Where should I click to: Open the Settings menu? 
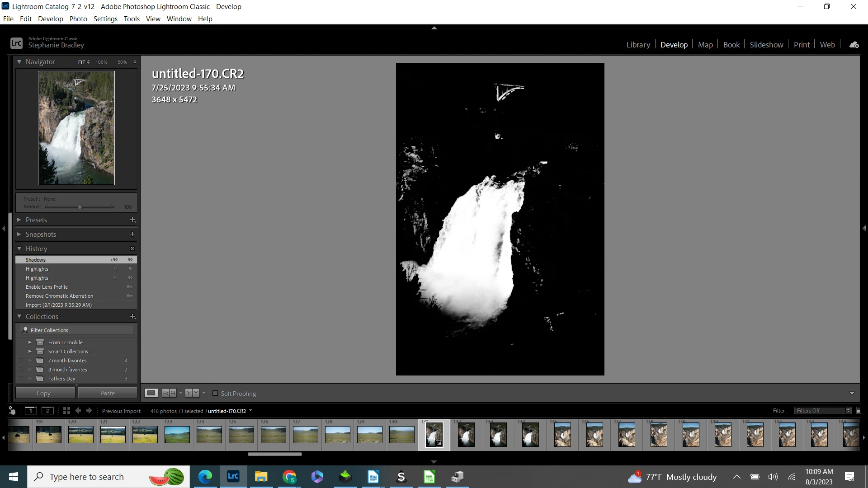click(105, 19)
